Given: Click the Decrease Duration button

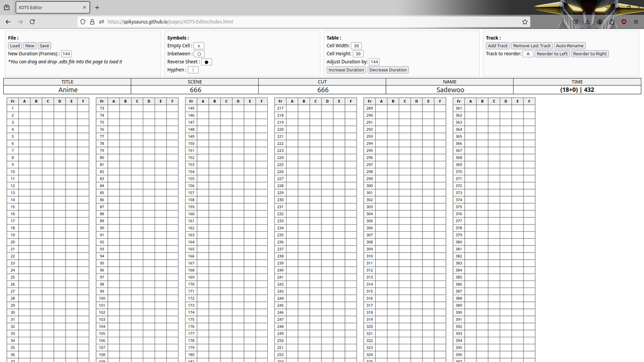Looking at the screenshot, I should (388, 70).
